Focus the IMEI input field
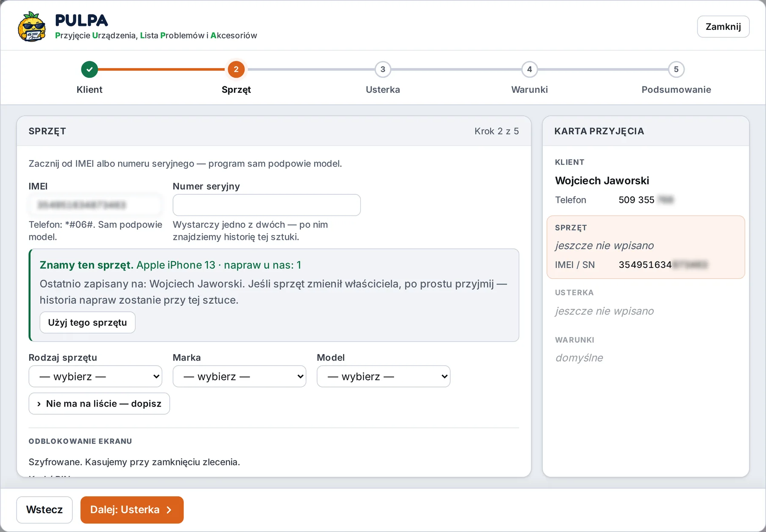The image size is (766, 532). click(95, 205)
